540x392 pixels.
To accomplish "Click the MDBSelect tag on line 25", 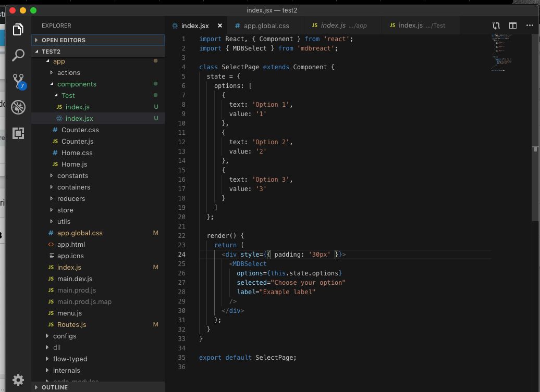I will [249, 264].
